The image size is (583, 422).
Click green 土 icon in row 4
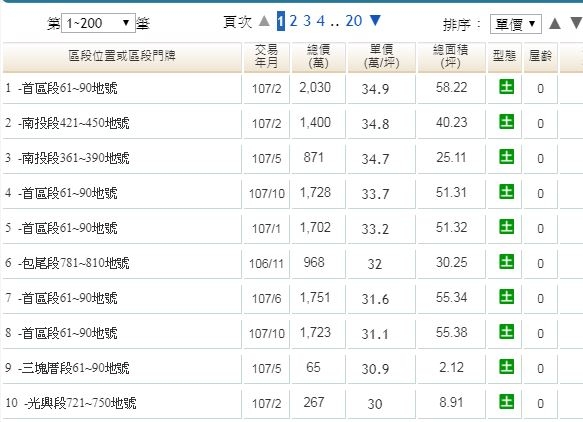pos(506,191)
